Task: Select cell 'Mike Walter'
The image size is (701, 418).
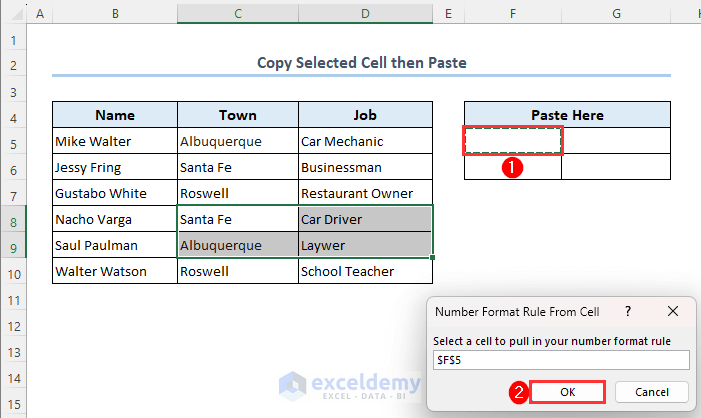Action: coord(115,141)
